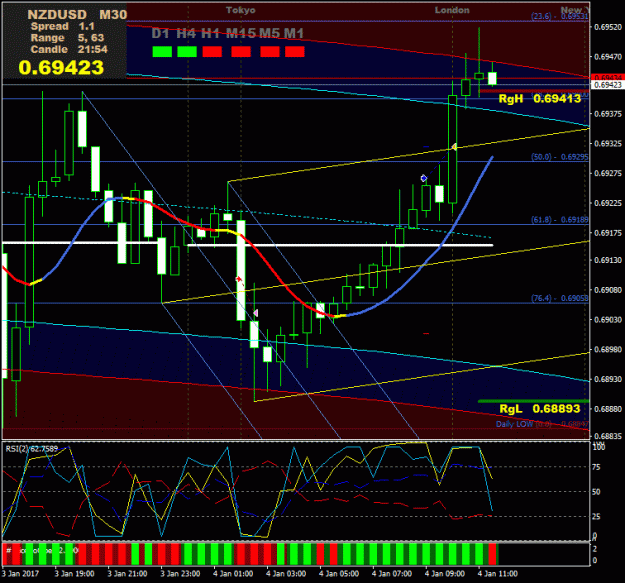The width and height of the screenshot is (625, 583).
Task: Click the green H4 trend indicator box
Action: (187, 52)
